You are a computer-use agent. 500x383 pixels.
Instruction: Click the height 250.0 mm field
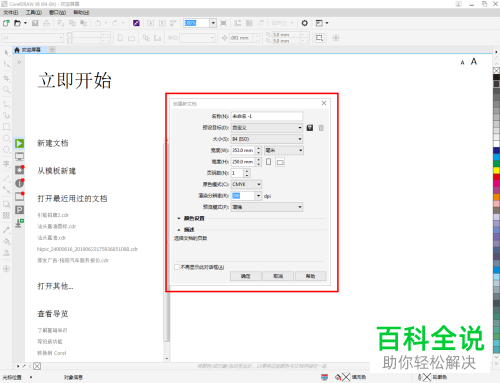(x=243, y=162)
